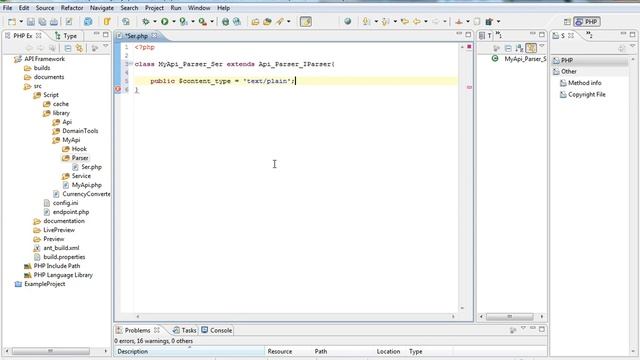
Task: Click the PHP perspective button
Action: coord(587,22)
